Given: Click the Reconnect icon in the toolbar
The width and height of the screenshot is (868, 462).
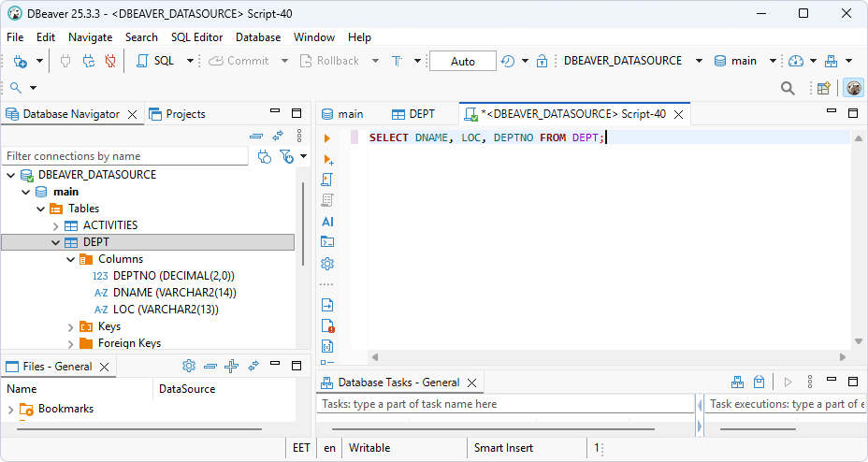Looking at the screenshot, I should pos(89,61).
